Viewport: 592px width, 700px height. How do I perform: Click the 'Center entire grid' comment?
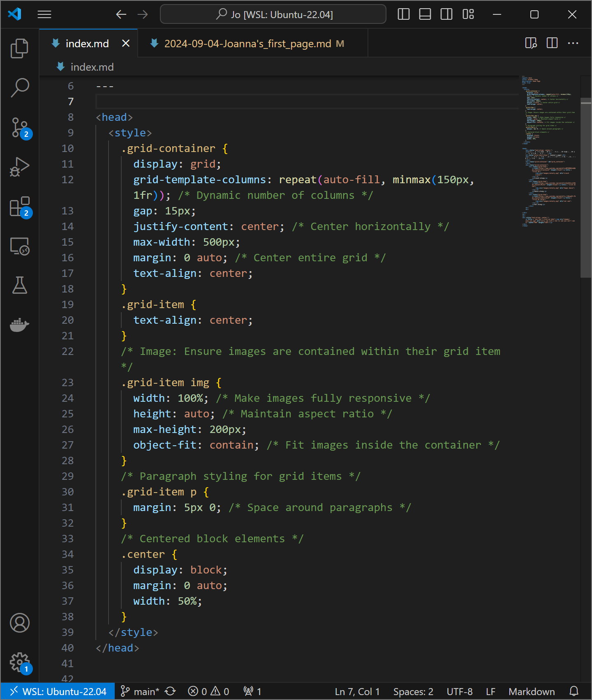[x=310, y=258]
